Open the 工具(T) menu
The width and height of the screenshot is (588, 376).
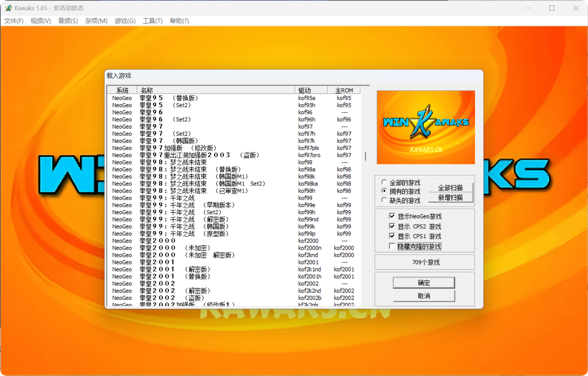(x=153, y=21)
